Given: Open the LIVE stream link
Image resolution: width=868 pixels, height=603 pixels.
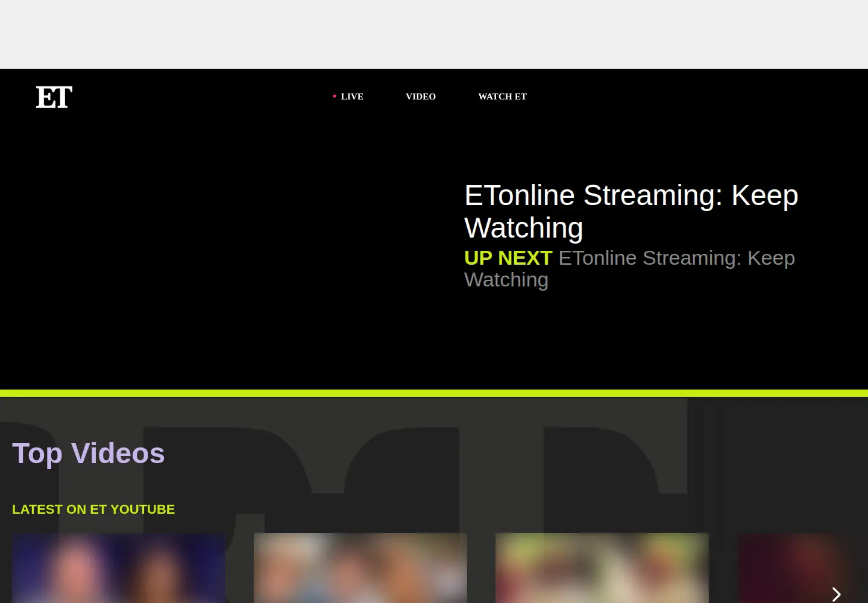Looking at the screenshot, I should pos(348,96).
